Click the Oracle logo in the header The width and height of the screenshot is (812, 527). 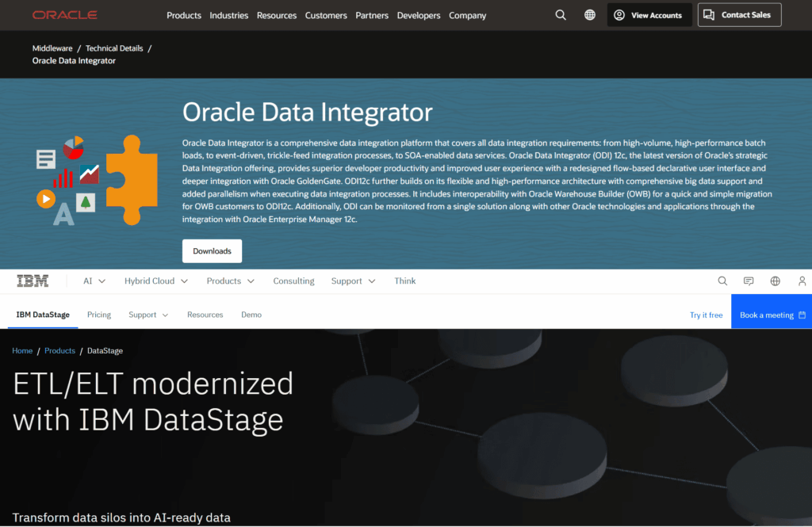click(x=65, y=14)
